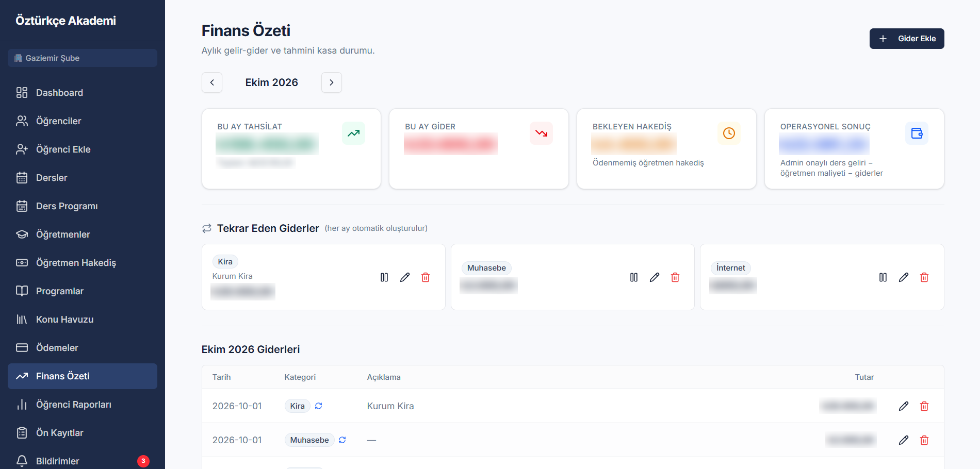Viewport: 980px width, 469px height.
Task: Delete the Kurum Kira table row
Action: tap(924, 406)
